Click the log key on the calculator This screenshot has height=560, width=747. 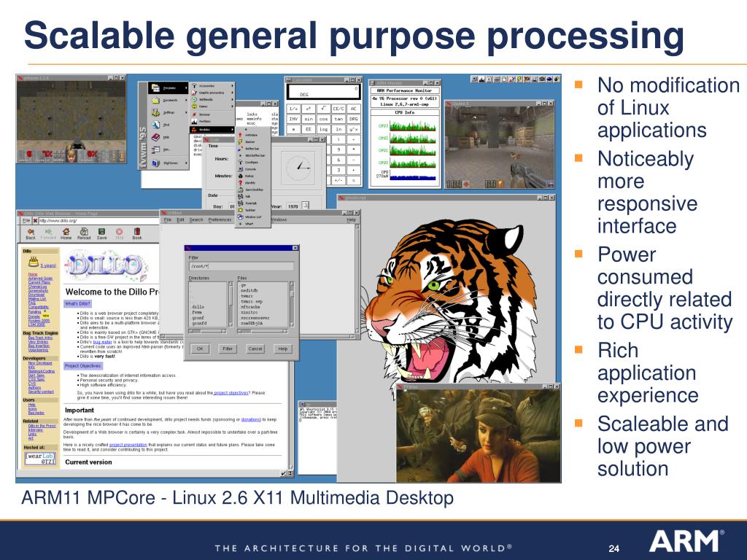[x=323, y=129]
